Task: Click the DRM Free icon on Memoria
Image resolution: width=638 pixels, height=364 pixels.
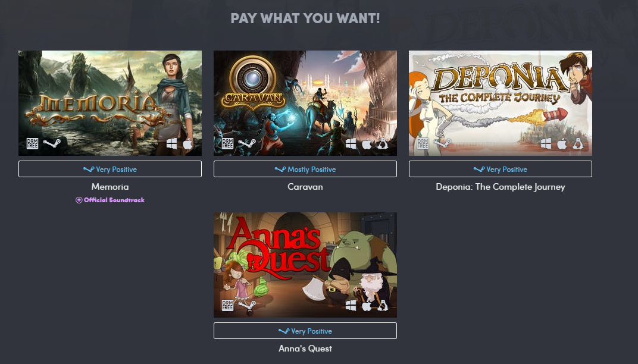Action: [x=32, y=143]
